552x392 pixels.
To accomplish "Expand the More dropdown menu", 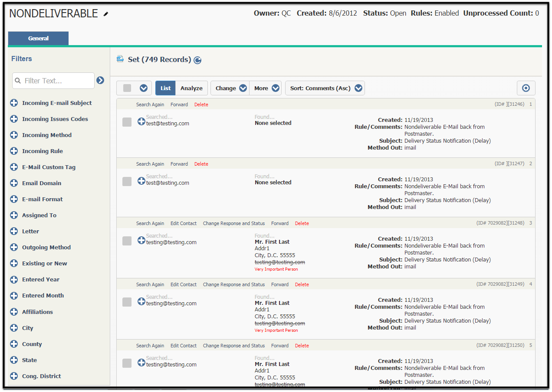I will 266,88.
